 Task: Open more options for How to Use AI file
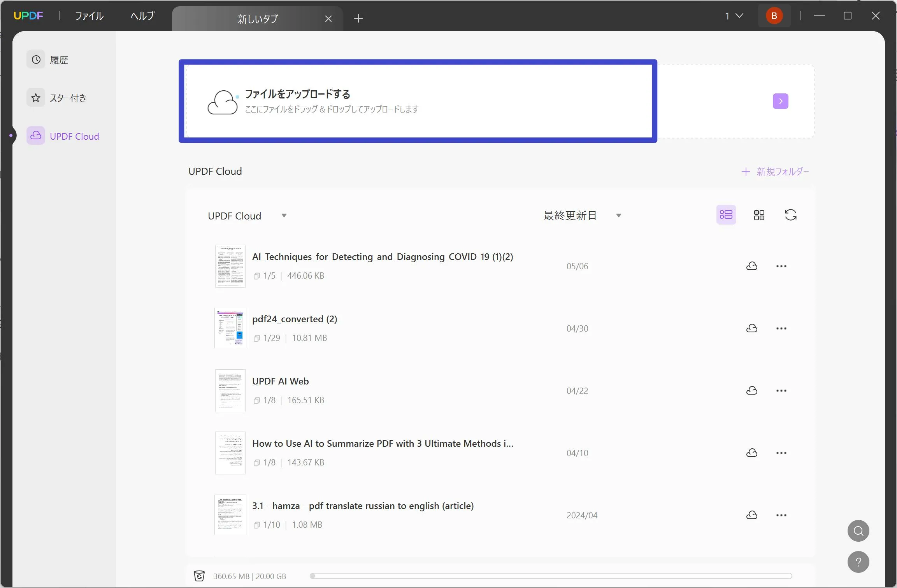tap(781, 453)
